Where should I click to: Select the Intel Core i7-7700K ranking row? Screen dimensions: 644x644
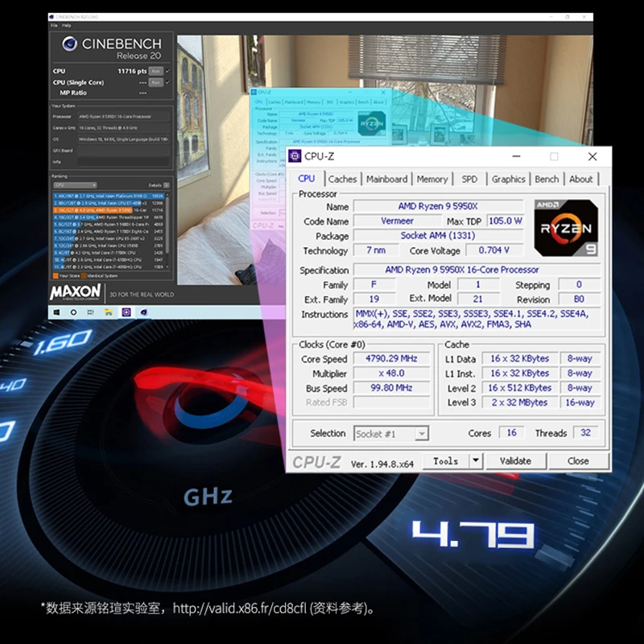(109, 253)
